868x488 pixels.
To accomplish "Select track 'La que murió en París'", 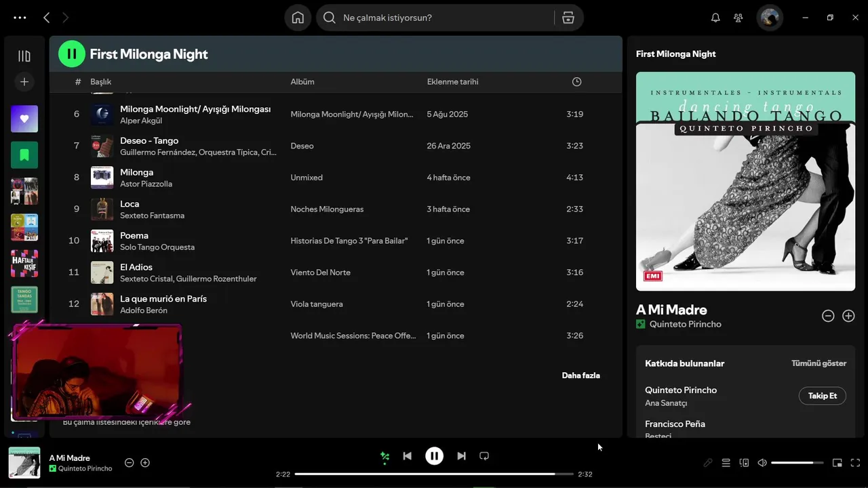I will 163,299.
